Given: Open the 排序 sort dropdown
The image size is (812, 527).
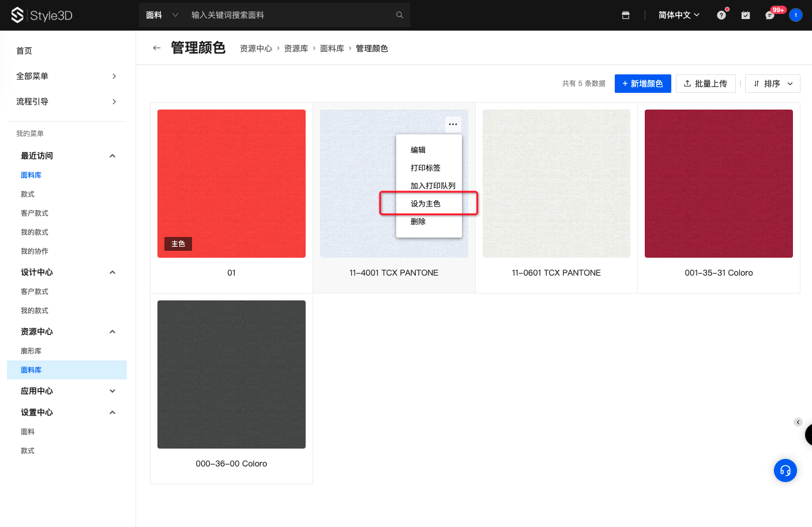Looking at the screenshot, I should (x=772, y=84).
